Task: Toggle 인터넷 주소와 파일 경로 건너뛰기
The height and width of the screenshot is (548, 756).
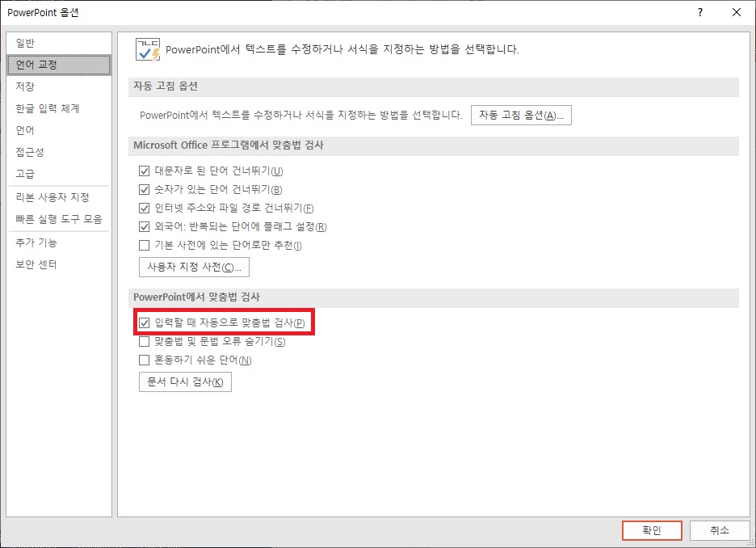Action: pos(144,208)
